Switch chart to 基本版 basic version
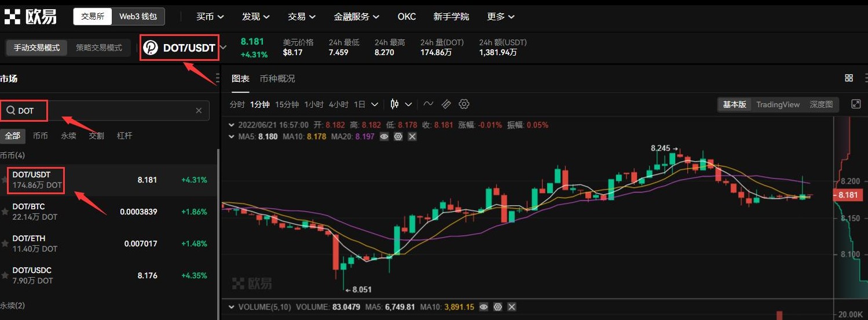 pyautogui.click(x=735, y=104)
